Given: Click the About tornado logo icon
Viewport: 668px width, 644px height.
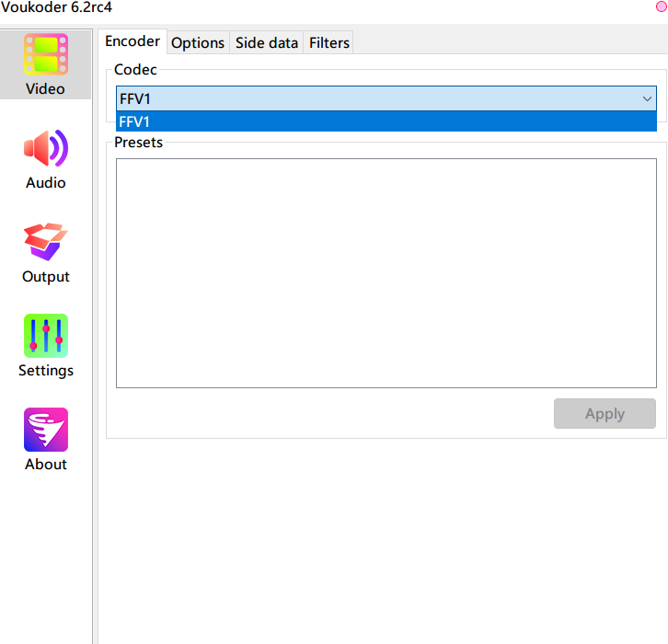Looking at the screenshot, I should [x=46, y=430].
